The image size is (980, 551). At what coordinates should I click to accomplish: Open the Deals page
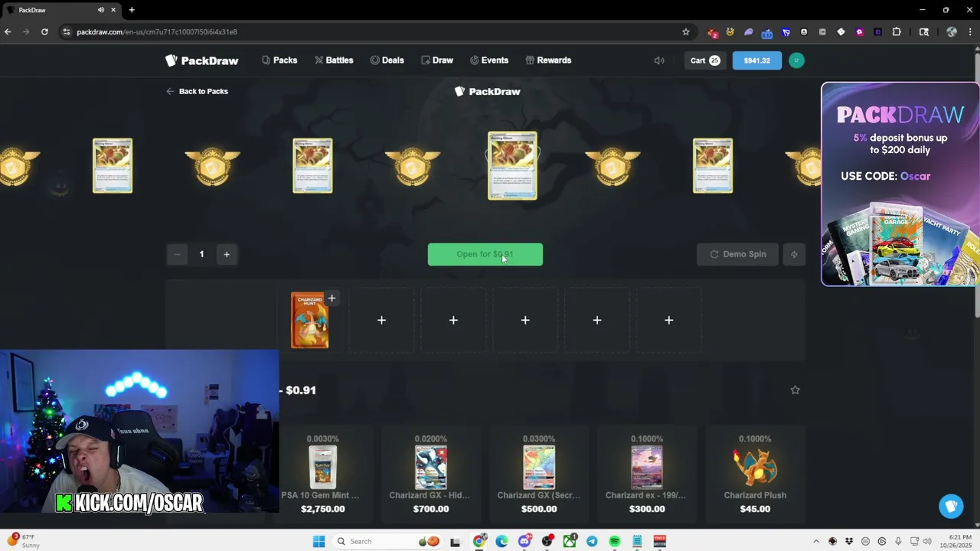(387, 60)
